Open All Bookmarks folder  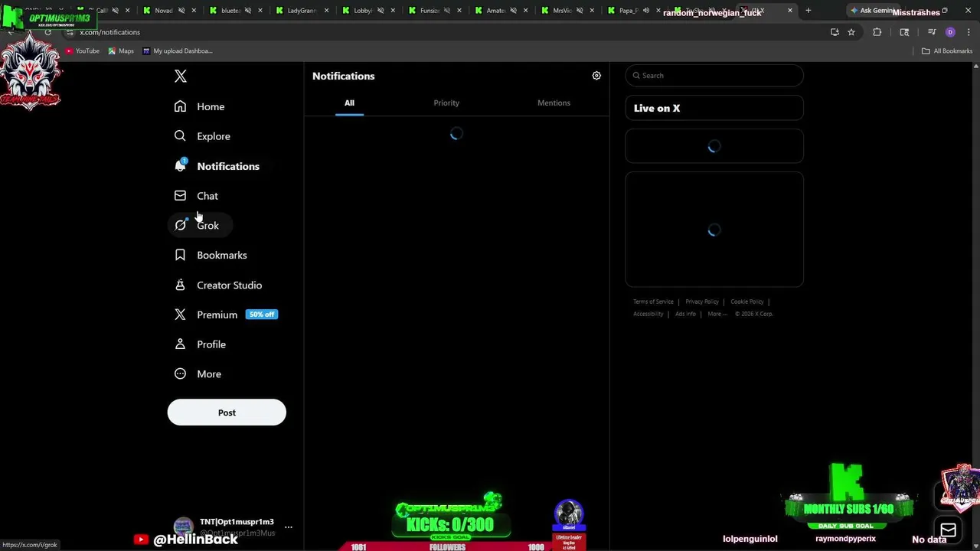point(947,51)
